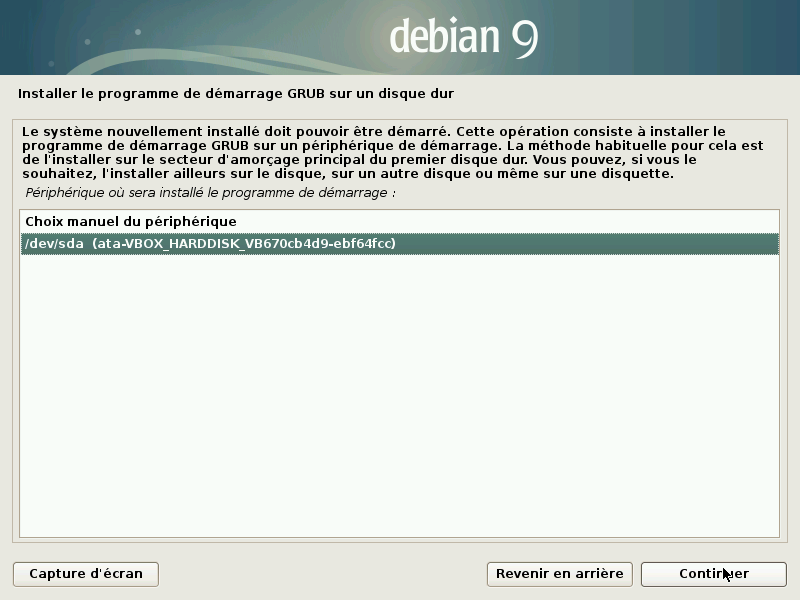Click inside the device selection list
This screenshot has height=600, width=800.
[400, 300]
